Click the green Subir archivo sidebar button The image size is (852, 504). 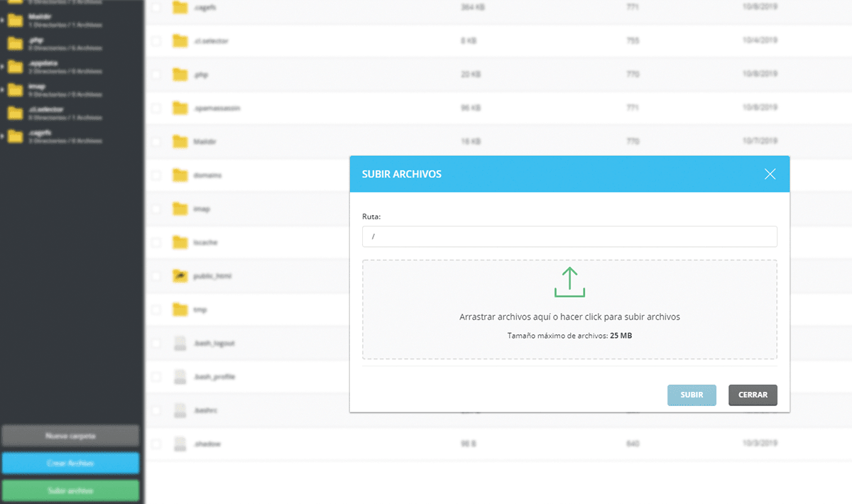70,491
